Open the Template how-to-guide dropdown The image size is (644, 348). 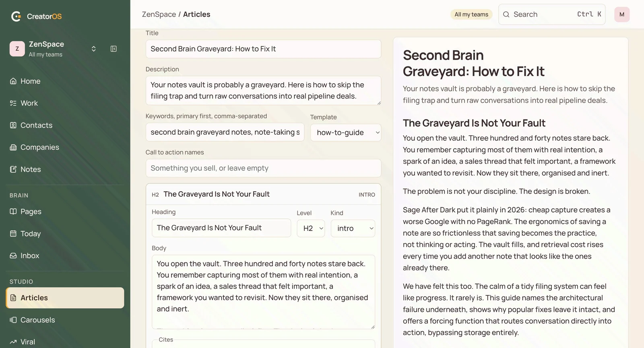(346, 132)
